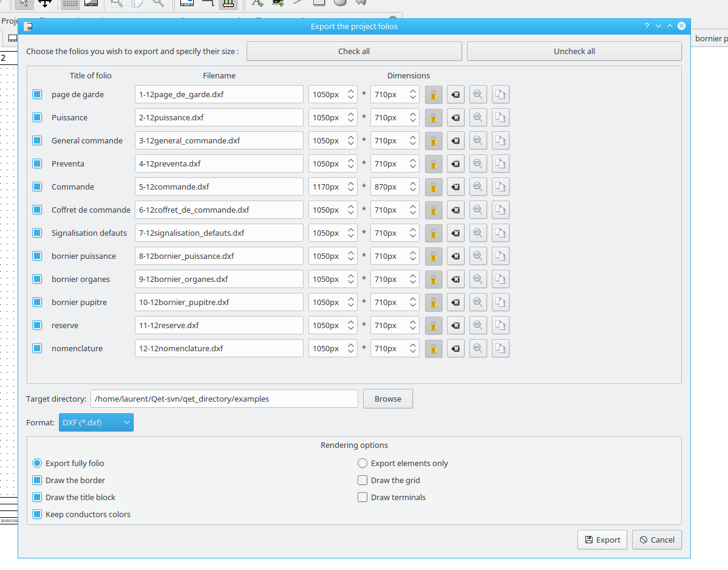Image resolution: width=728 pixels, height=570 pixels.
Task: Preview the General commande folio
Action: tap(478, 140)
